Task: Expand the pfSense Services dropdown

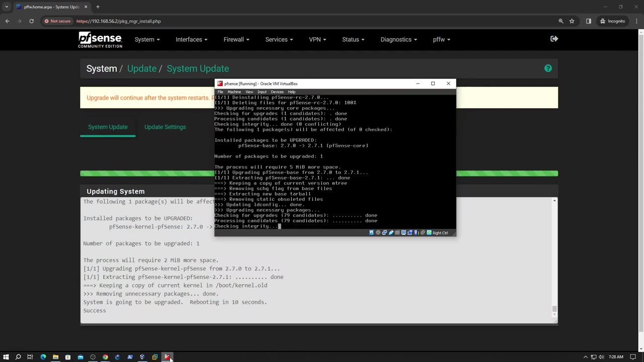Action: point(279,40)
